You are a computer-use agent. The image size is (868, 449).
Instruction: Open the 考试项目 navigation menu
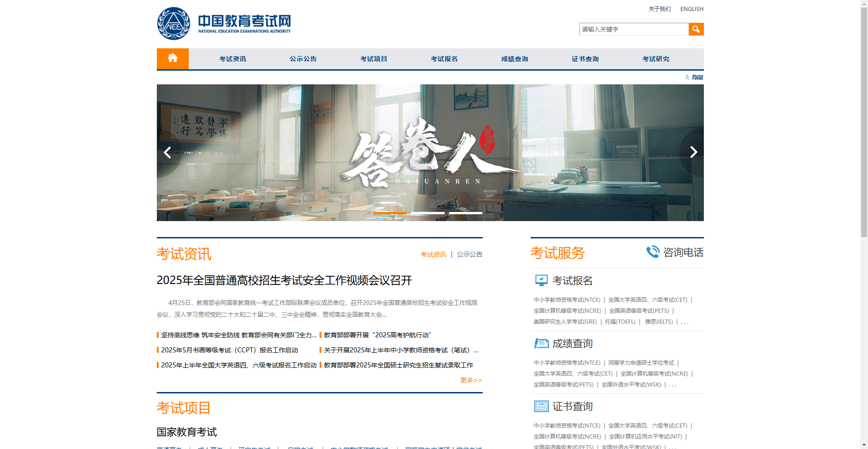tap(374, 58)
